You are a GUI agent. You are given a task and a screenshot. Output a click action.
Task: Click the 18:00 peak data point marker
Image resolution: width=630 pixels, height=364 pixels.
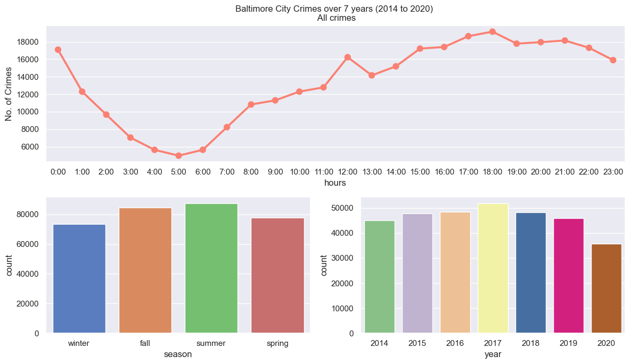pyautogui.click(x=492, y=32)
